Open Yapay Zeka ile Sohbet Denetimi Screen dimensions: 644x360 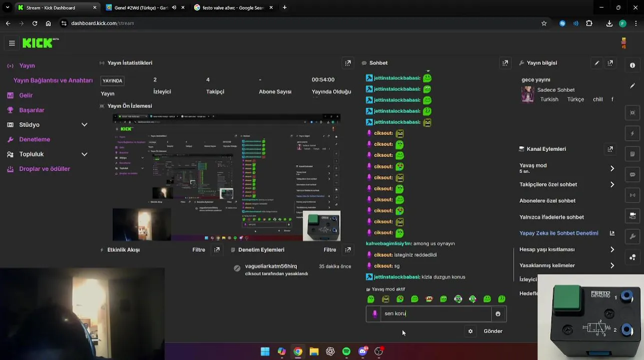tap(559, 233)
